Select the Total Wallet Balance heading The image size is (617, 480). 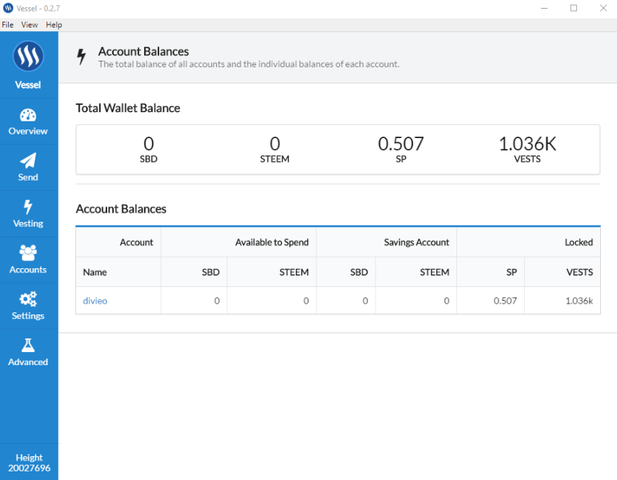[x=128, y=108]
